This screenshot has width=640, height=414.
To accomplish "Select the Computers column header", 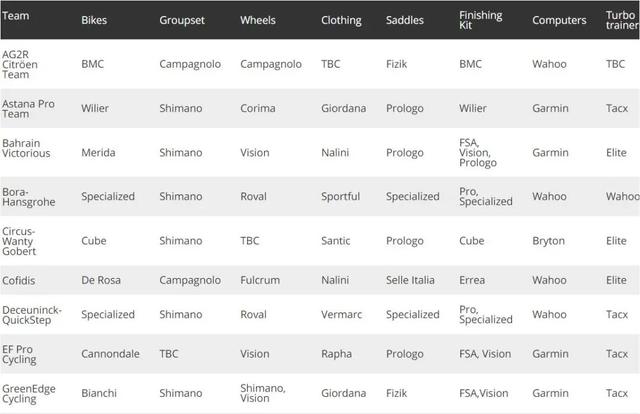I will [x=559, y=20].
